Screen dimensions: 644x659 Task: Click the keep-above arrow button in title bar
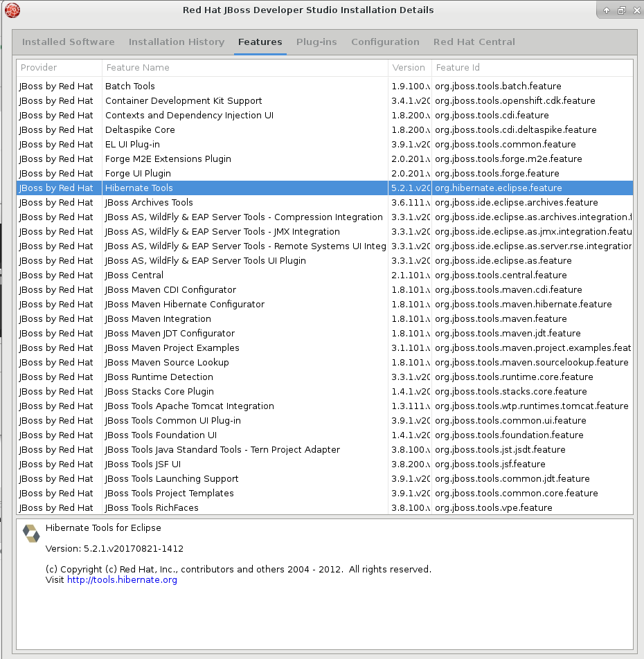click(x=607, y=10)
